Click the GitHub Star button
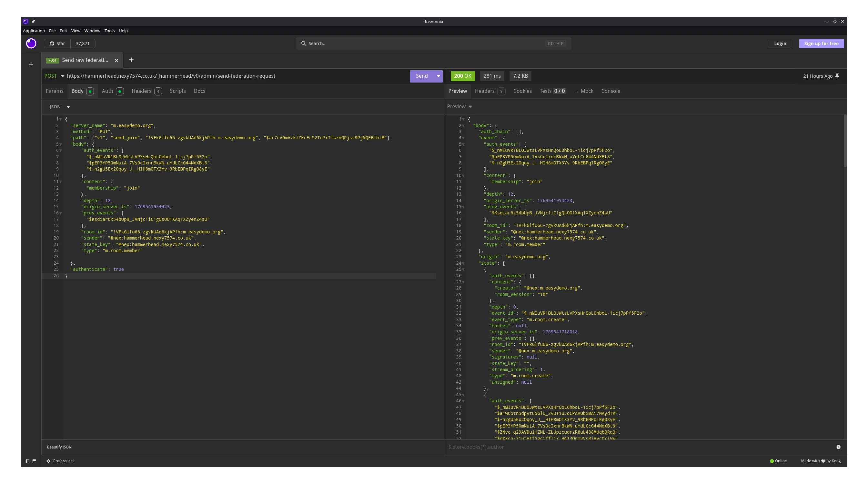 [57, 44]
